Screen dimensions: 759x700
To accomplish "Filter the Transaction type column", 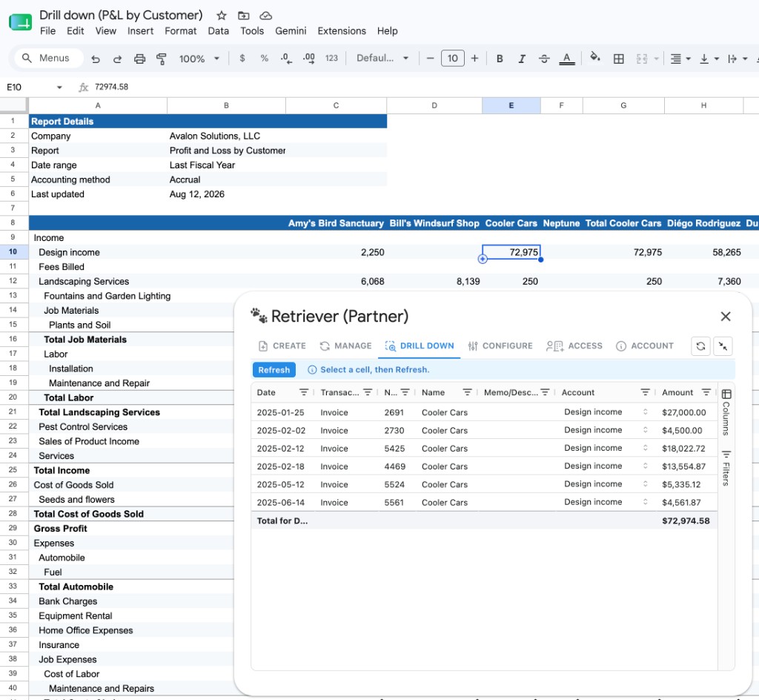I will [368, 392].
